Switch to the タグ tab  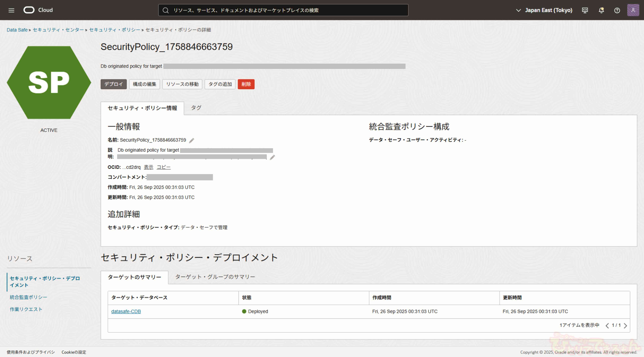pyautogui.click(x=196, y=108)
